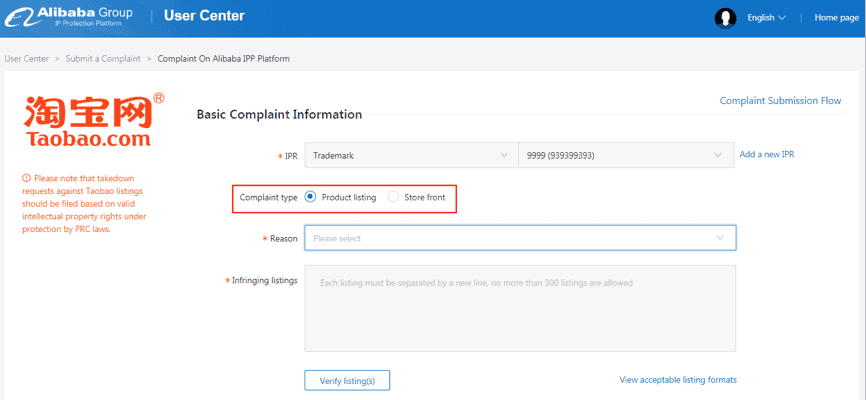Click inside the Infringing listings text area
The height and width of the screenshot is (400, 866).
pos(520,308)
